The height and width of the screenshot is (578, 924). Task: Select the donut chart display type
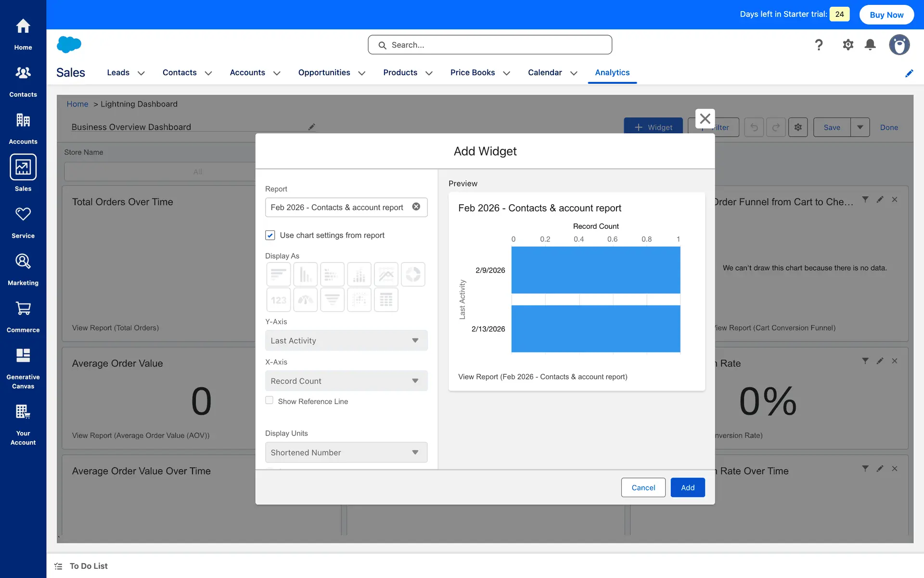pyautogui.click(x=413, y=275)
